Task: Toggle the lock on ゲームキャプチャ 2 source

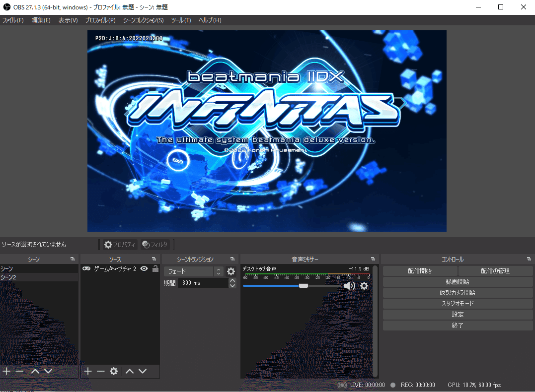Action: [155, 268]
